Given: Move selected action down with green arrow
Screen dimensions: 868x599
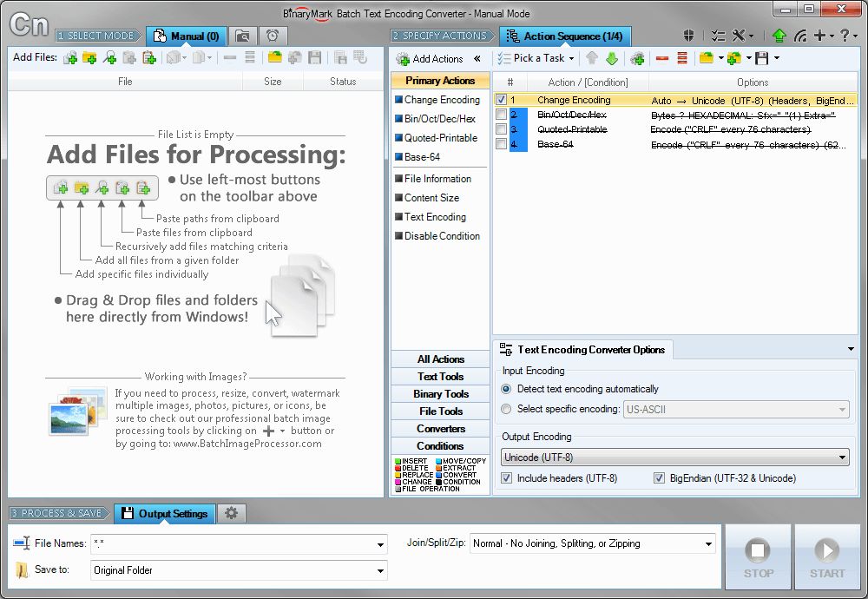Looking at the screenshot, I should coord(612,58).
